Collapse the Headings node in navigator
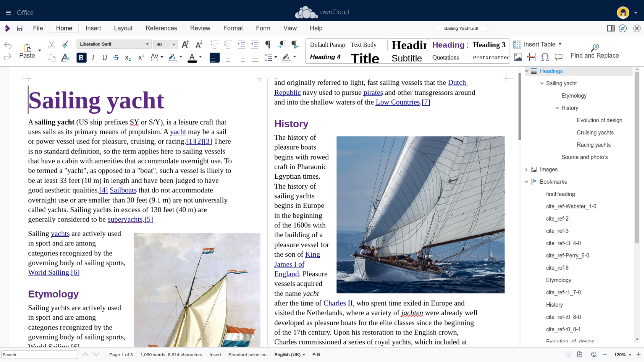The height and width of the screenshot is (362, 644). pos(526,71)
